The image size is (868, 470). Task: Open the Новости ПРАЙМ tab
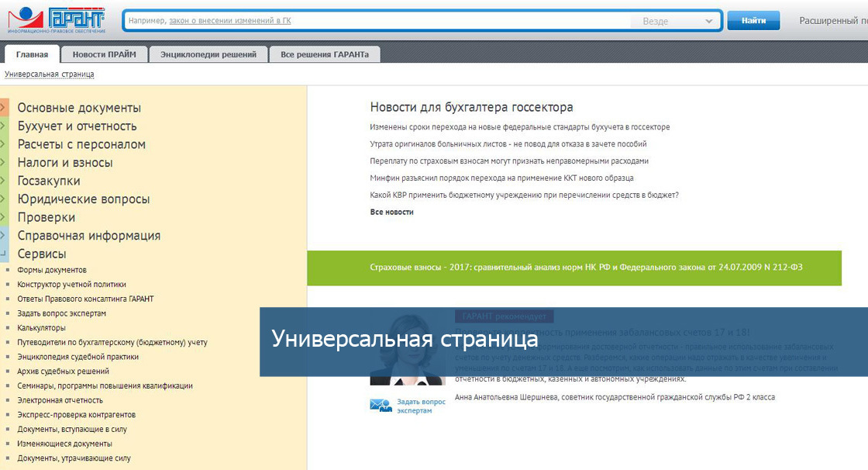point(104,54)
